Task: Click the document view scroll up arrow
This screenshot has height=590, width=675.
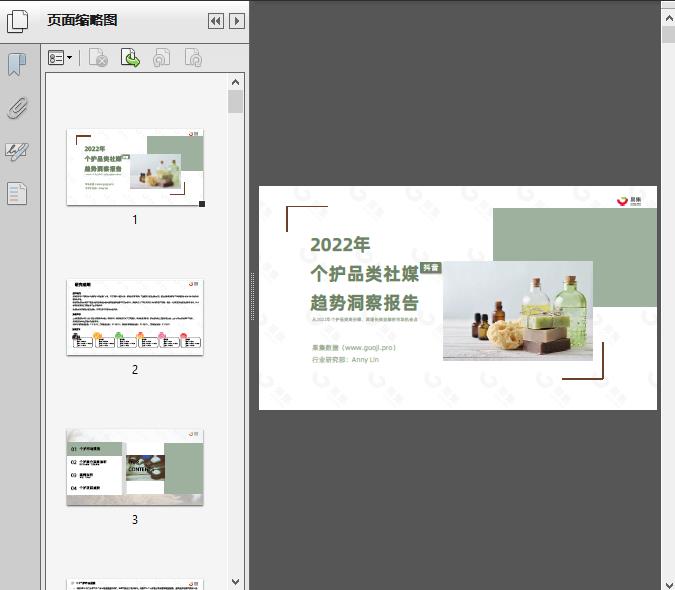Action: click(669, 18)
